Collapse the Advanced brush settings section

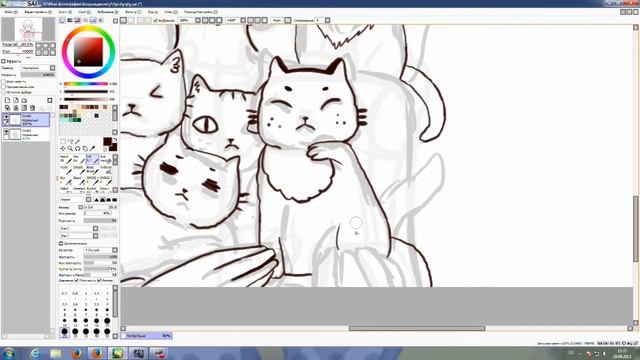point(61,243)
